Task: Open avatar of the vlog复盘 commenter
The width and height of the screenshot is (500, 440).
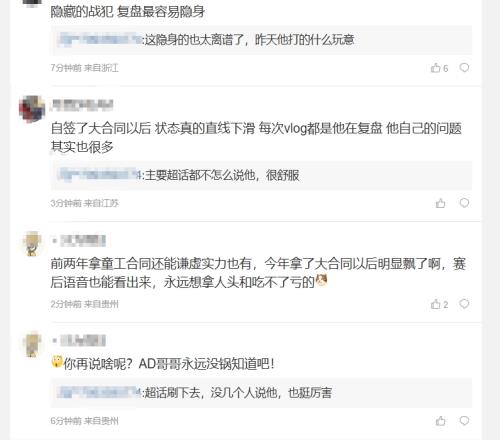Action: 32,109
